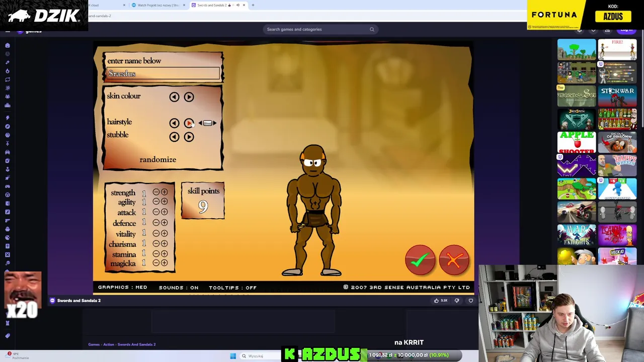The width and height of the screenshot is (644, 362).
Task: Open the Veck.io game thumbnail
Action: (x=617, y=256)
